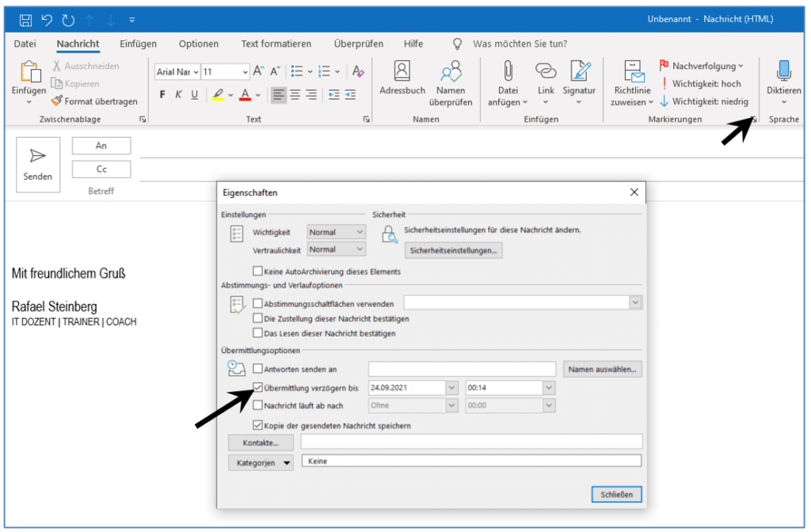This screenshot has height=532, width=811.
Task: Increase the indent
Action: click(x=351, y=95)
